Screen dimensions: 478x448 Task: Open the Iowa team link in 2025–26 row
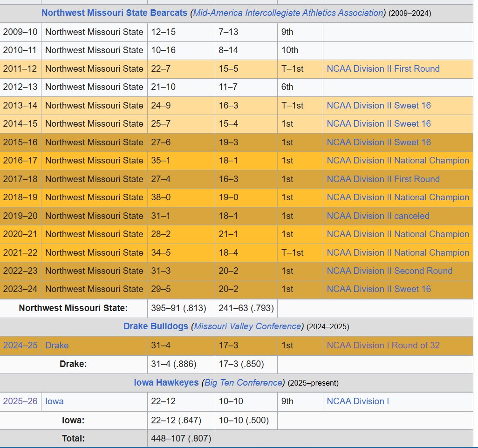[54, 401]
